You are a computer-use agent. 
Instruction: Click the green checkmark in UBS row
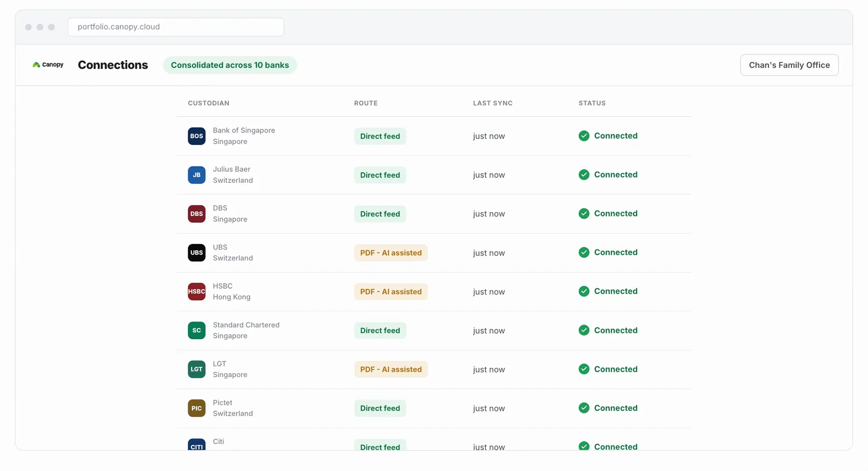point(584,252)
